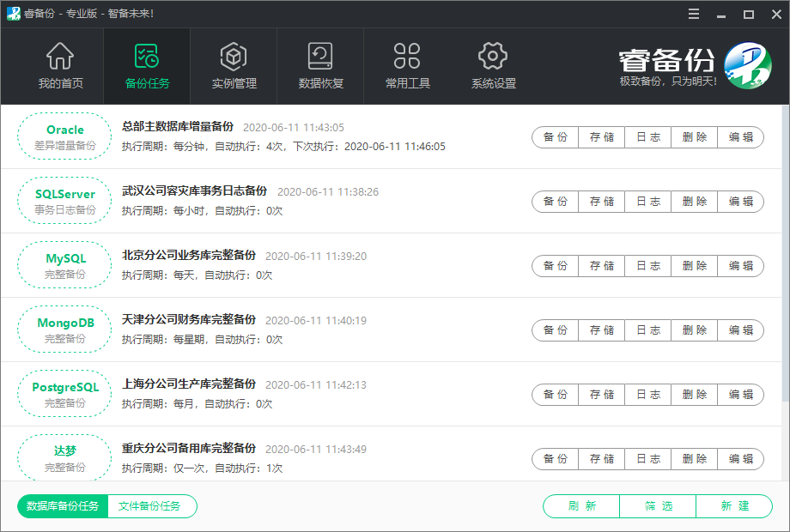
Task: Run 备份 for 北京分公司业务库完整备份
Action: 556,266
